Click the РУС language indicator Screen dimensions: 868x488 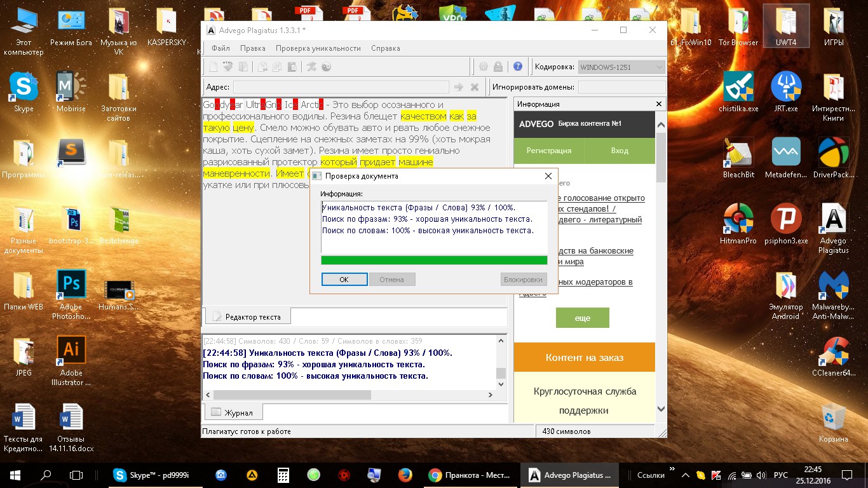coord(780,475)
